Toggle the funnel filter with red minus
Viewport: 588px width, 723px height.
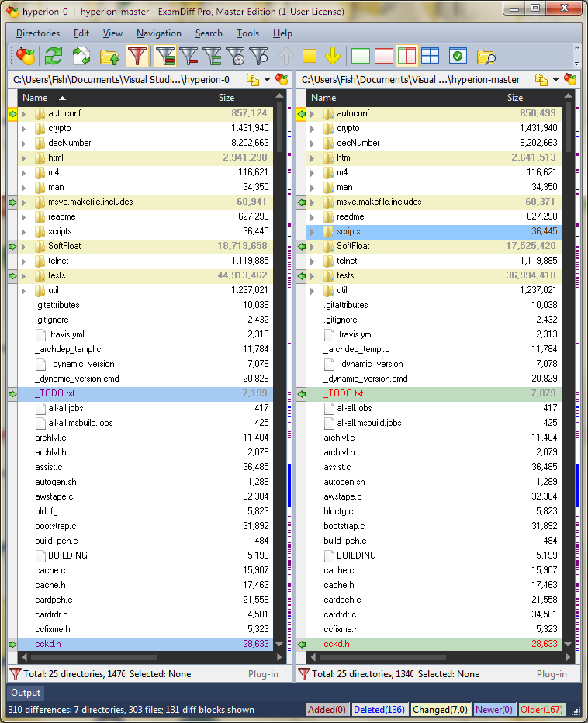tap(189, 57)
